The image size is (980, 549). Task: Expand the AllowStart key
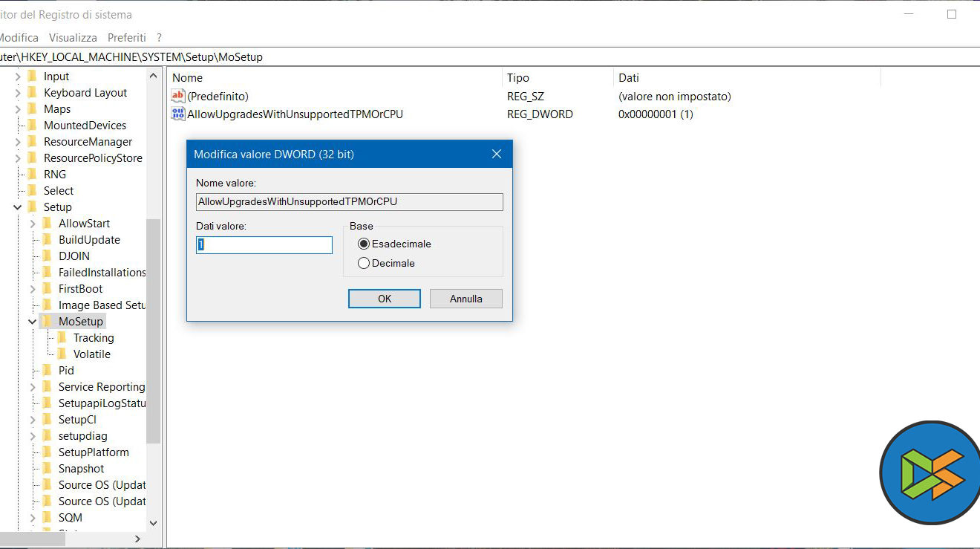pos(33,223)
